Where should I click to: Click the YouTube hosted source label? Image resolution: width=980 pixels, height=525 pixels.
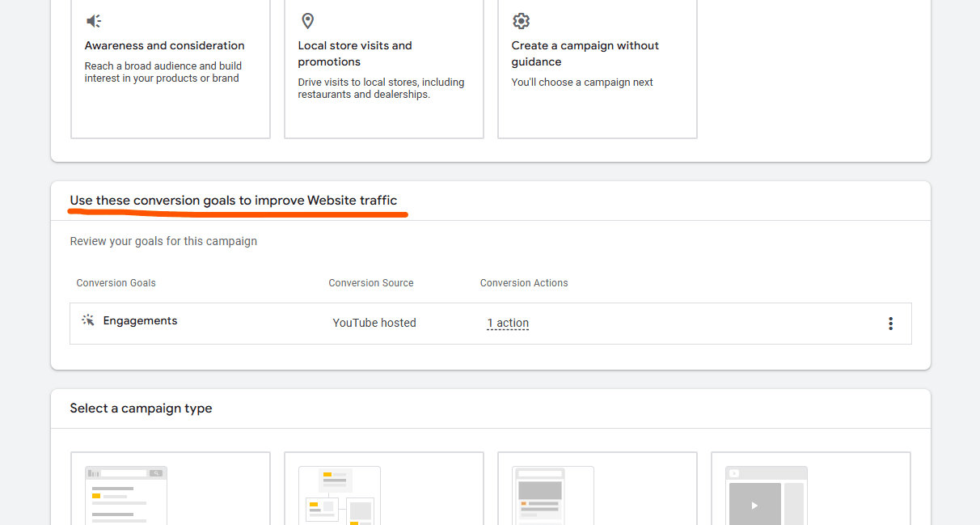tap(374, 322)
